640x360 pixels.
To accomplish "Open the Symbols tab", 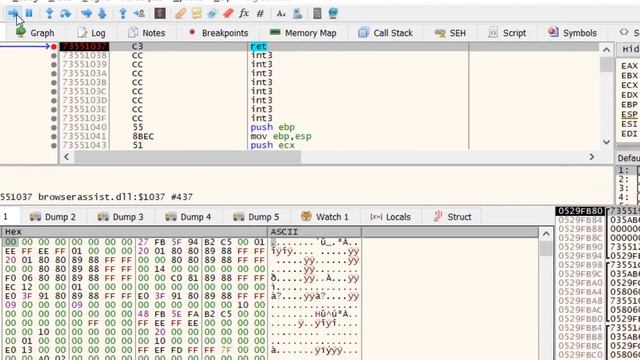I will 572,33.
